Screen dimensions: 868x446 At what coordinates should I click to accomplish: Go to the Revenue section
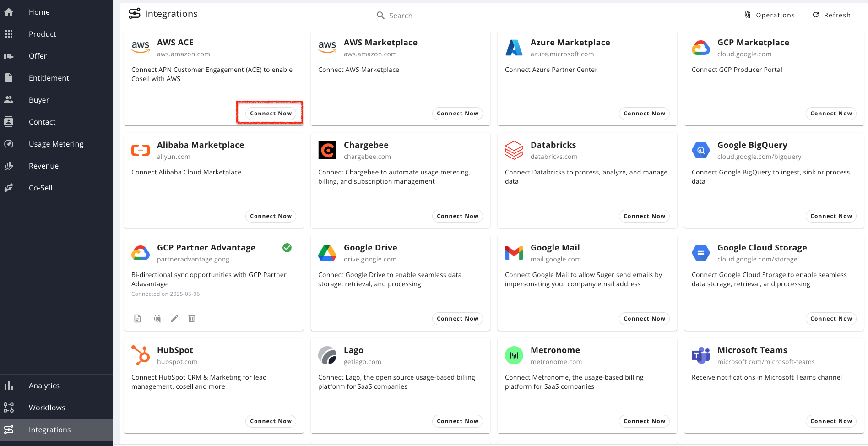[43, 166]
